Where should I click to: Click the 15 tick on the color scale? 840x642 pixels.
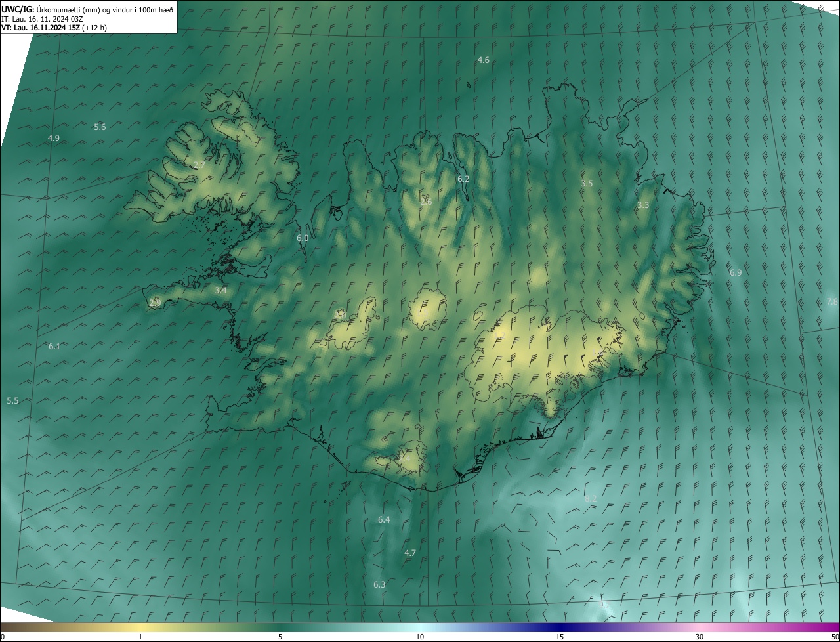[560, 637]
